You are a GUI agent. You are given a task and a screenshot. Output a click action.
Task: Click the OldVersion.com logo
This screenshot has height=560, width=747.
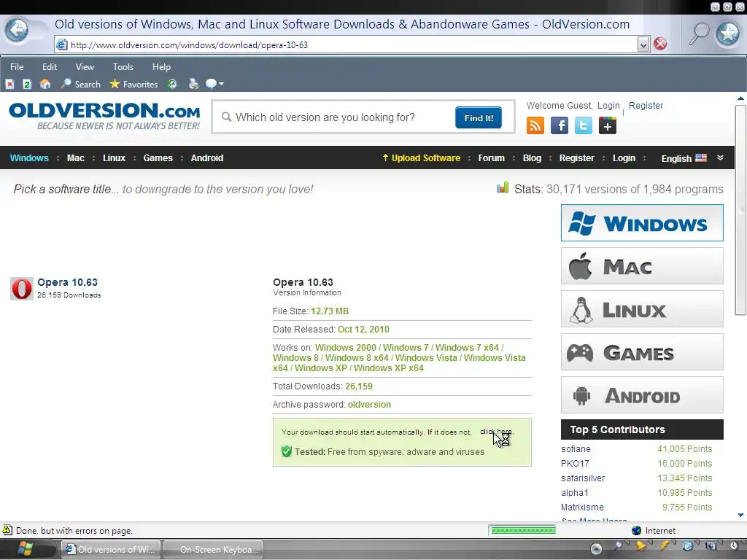pos(104,116)
